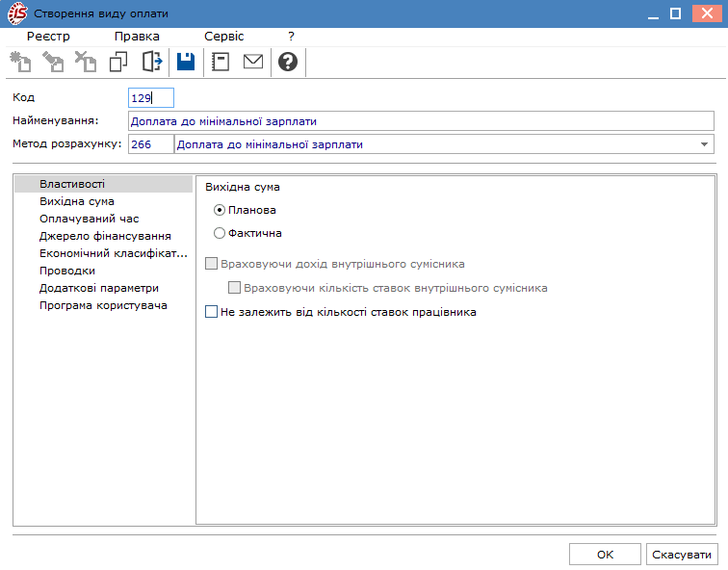Click the Найменування text field

[x=421, y=121]
